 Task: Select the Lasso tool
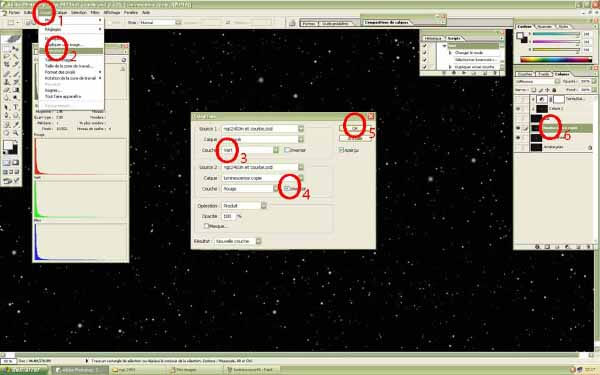tap(7, 57)
